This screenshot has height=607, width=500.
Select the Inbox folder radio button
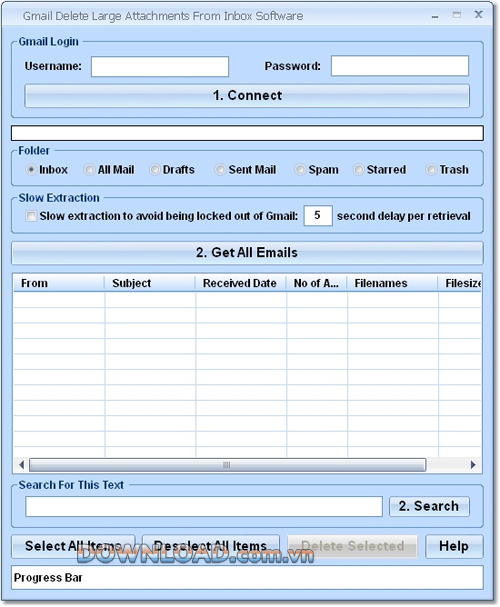pyautogui.click(x=31, y=170)
